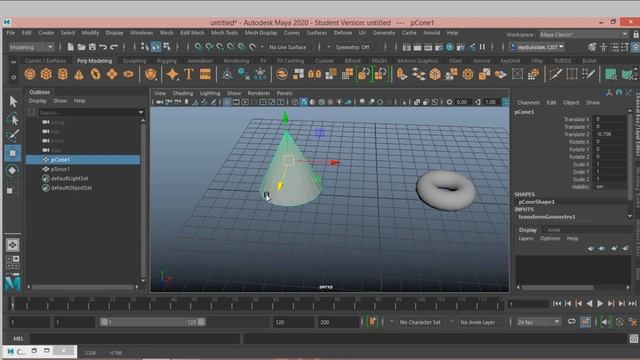Toggle the playback loop button

pos(571,322)
